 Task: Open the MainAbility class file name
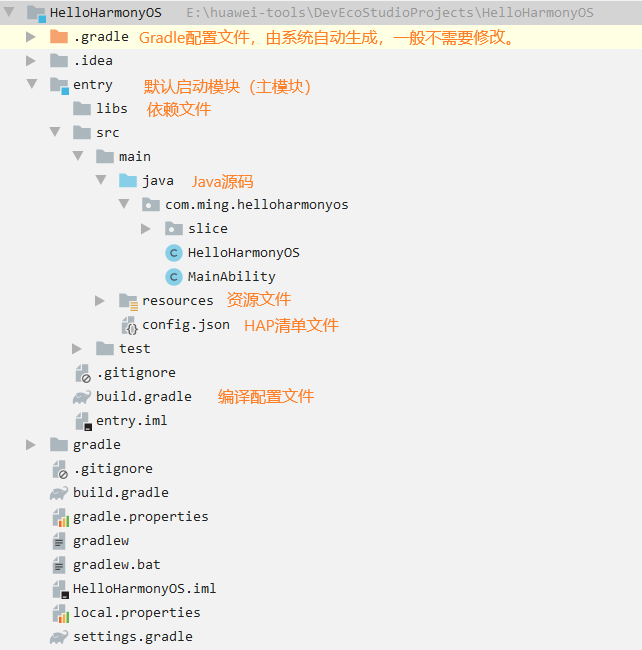point(232,277)
